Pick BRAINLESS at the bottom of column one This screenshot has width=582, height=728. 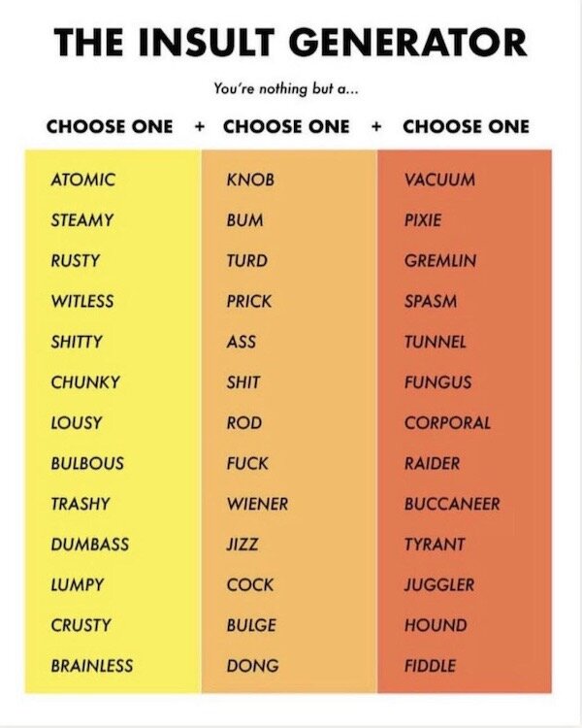pyautogui.click(x=92, y=666)
